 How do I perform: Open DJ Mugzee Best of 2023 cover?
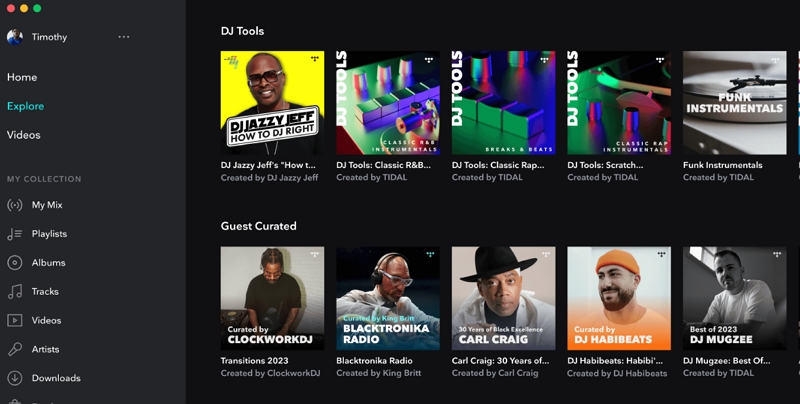(x=735, y=298)
